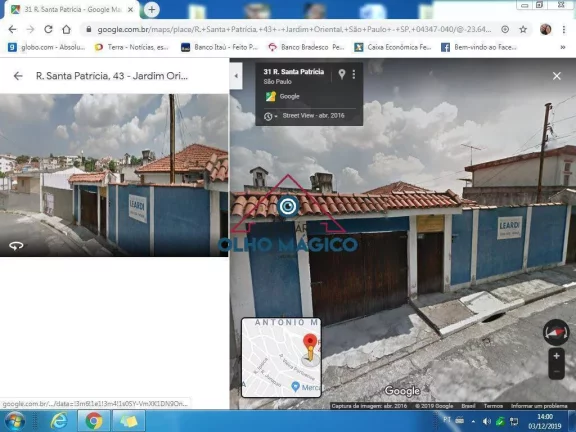
Task: Expand hidden bookmarks chevron
Action: pos(562,47)
